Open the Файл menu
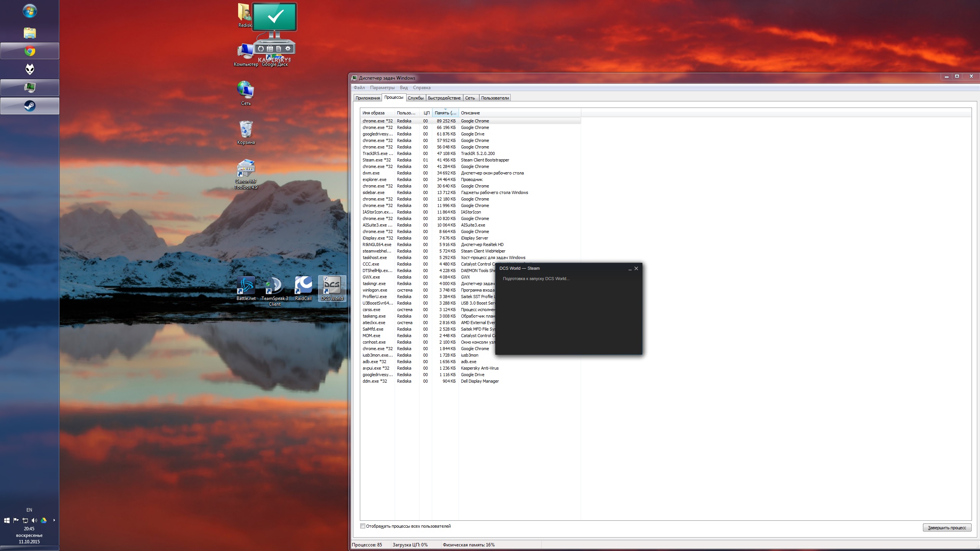This screenshot has height=551, width=980. point(359,88)
